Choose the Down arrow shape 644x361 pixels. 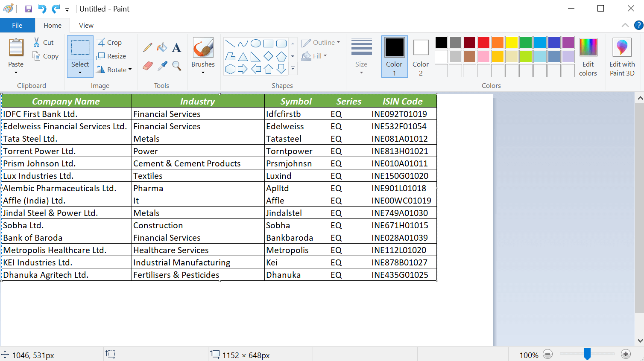[281, 69]
